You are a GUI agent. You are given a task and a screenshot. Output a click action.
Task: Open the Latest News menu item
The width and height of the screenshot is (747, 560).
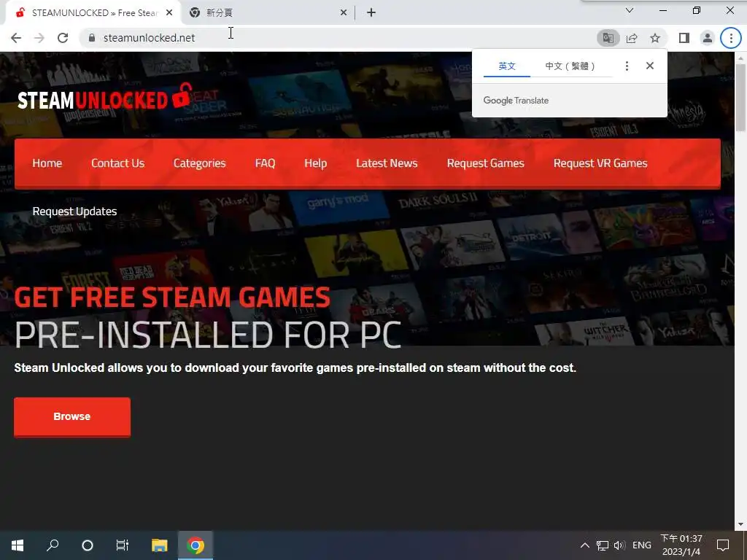click(x=387, y=163)
